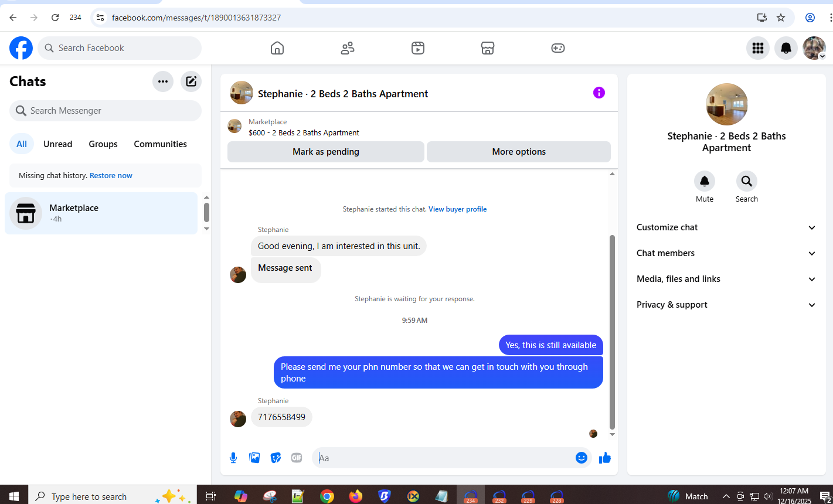
Task: Click the apartment avatar in the conversation header
Action: pos(242,93)
